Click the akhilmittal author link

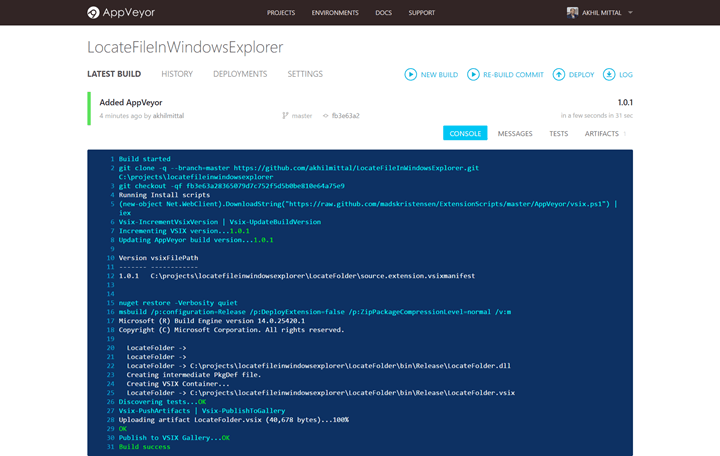tap(169, 116)
